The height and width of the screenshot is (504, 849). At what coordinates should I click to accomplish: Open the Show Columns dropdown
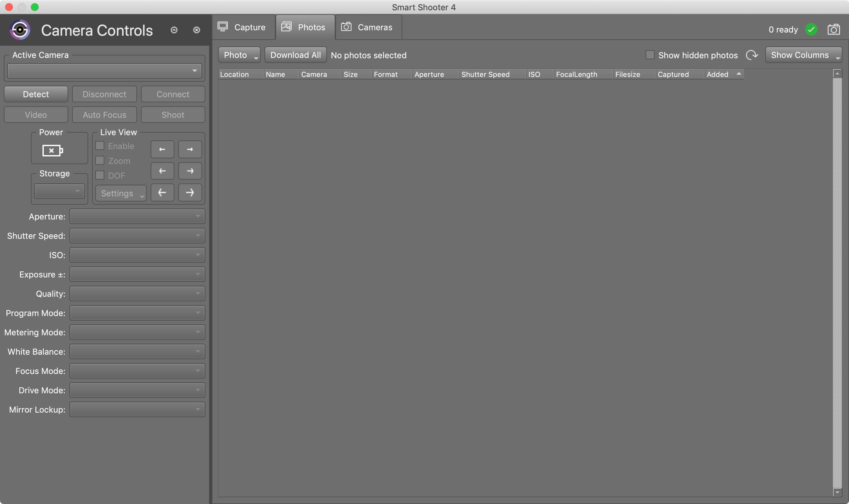coord(804,55)
